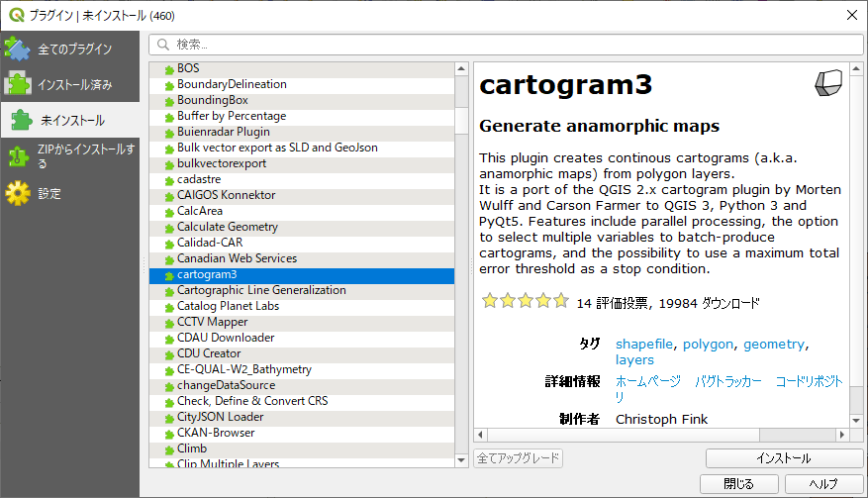Click details panel scroll up arrow
868x498 pixels.
tap(856, 69)
